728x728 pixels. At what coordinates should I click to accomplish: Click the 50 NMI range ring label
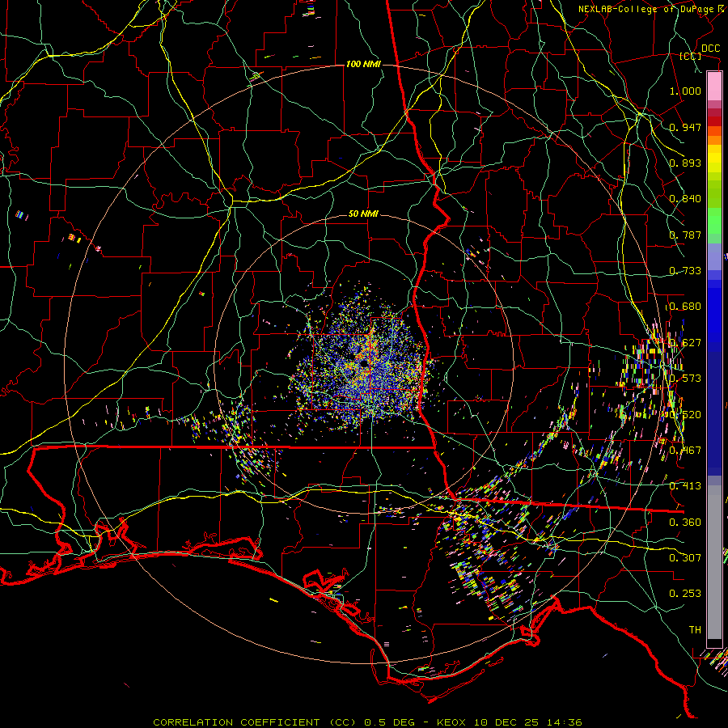click(363, 214)
